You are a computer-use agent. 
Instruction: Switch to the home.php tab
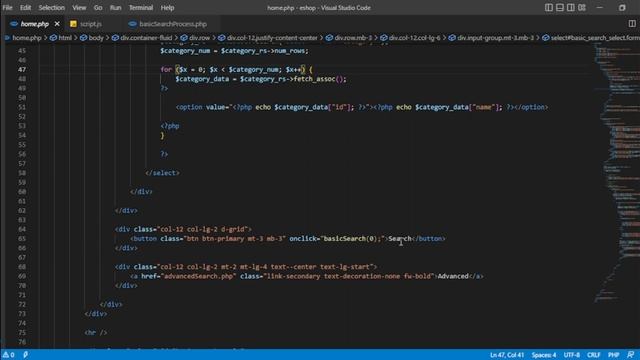tap(35, 24)
